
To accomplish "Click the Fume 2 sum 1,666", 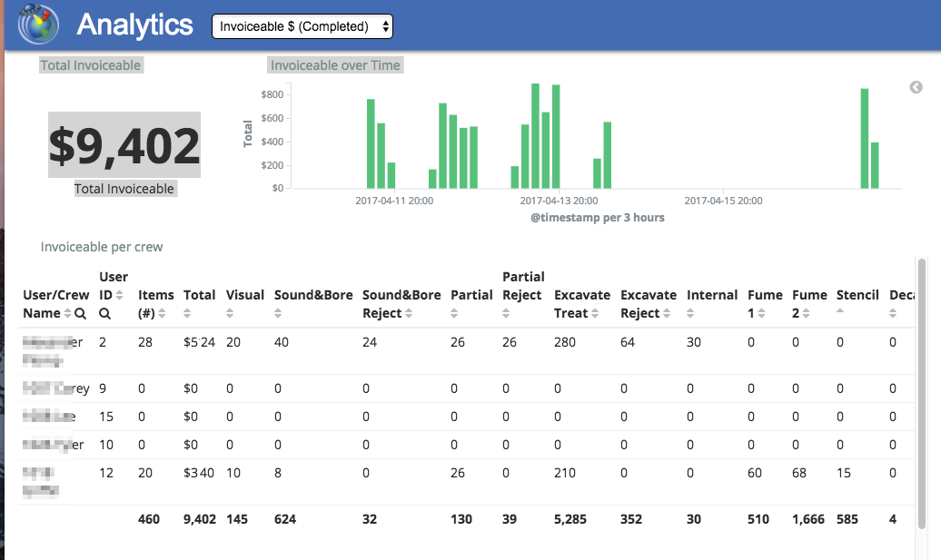I will click(x=808, y=519).
